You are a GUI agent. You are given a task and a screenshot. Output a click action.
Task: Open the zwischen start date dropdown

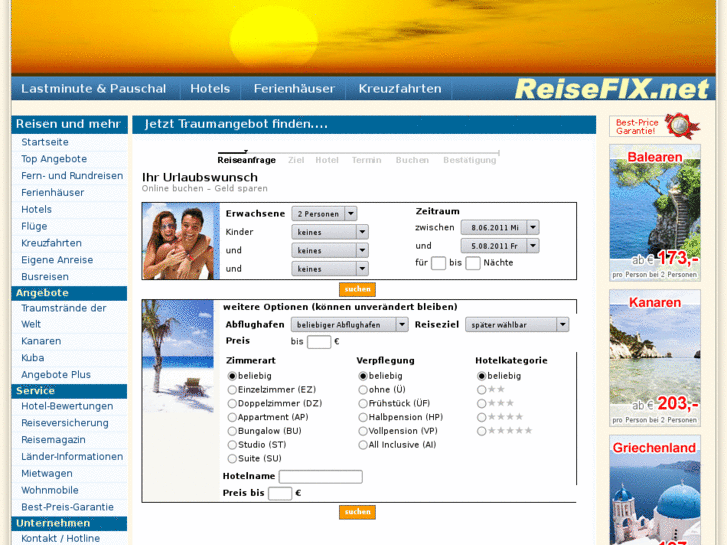(x=500, y=227)
